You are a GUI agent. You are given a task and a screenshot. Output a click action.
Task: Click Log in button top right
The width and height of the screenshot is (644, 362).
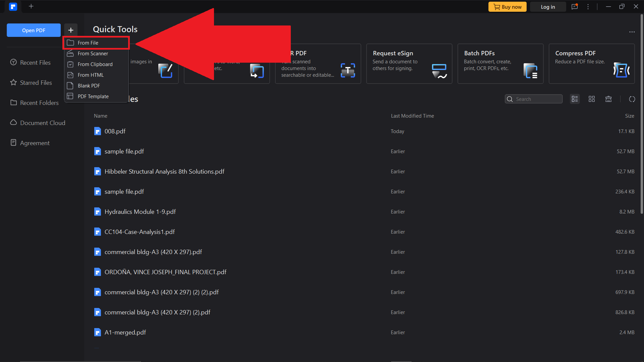coord(548,6)
